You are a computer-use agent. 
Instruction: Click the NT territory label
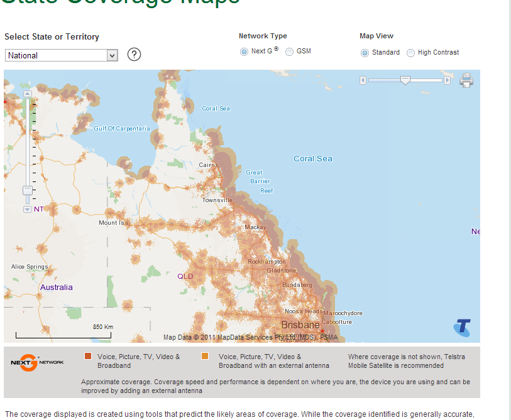click(x=39, y=209)
